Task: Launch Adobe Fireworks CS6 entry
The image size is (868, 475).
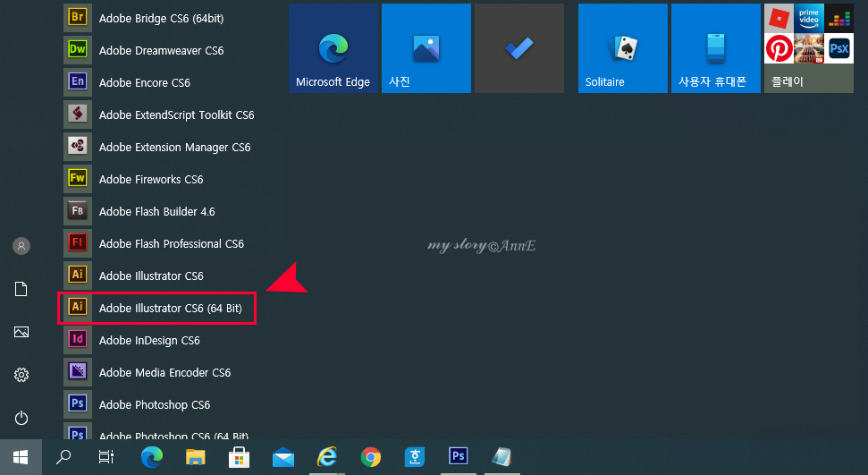Action: pyautogui.click(x=151, y=179)
